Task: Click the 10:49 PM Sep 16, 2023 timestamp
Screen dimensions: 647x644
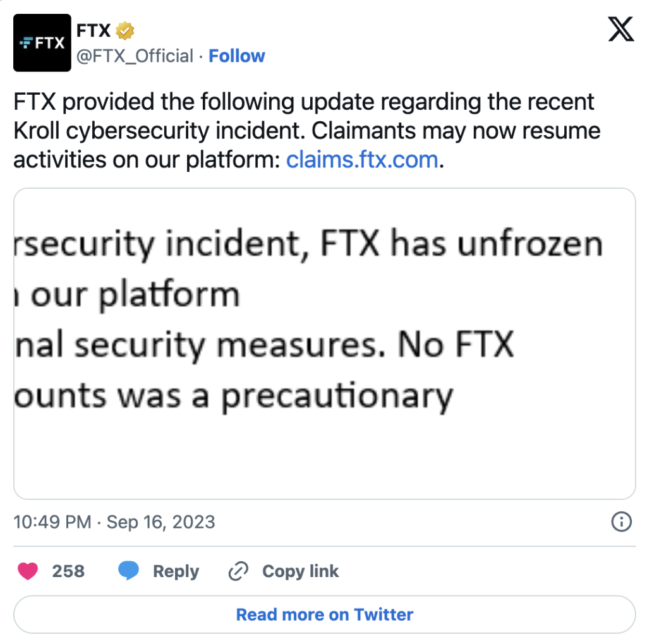Action: (x=114, y=522)
